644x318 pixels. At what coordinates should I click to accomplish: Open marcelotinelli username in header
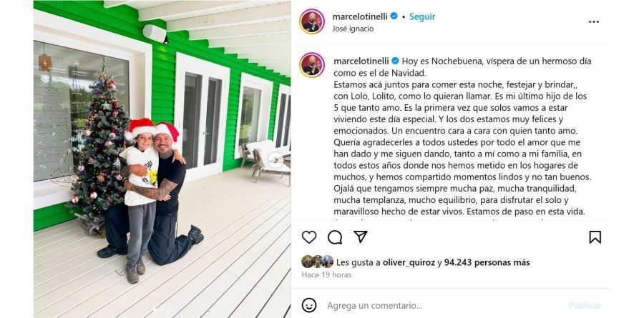click(x=360, y=17)
